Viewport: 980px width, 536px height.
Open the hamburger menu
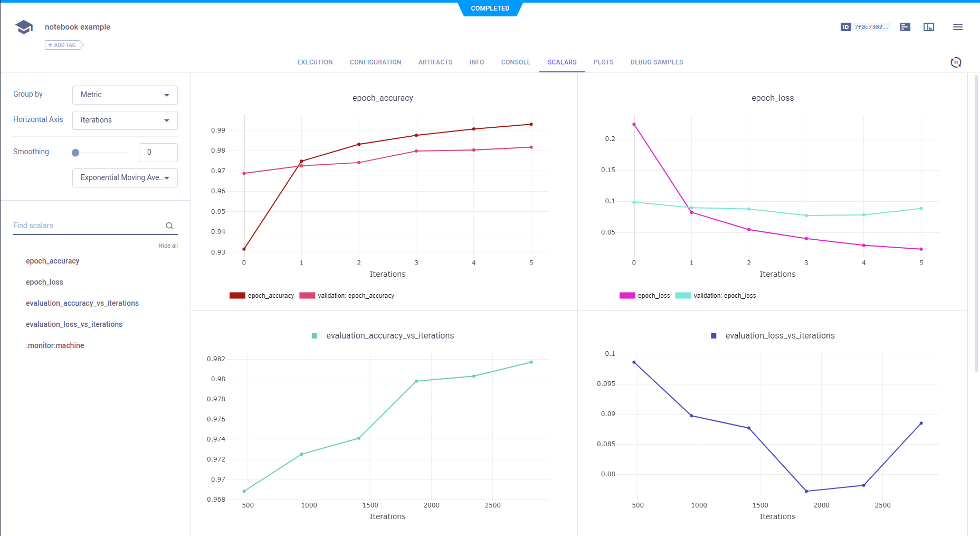point(958,27)
